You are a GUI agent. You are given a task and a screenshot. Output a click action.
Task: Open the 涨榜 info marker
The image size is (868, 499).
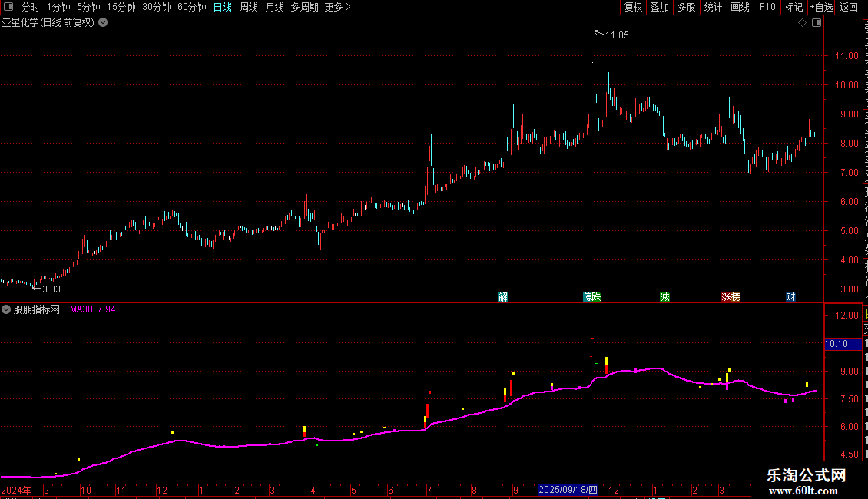tap(731, 297)
